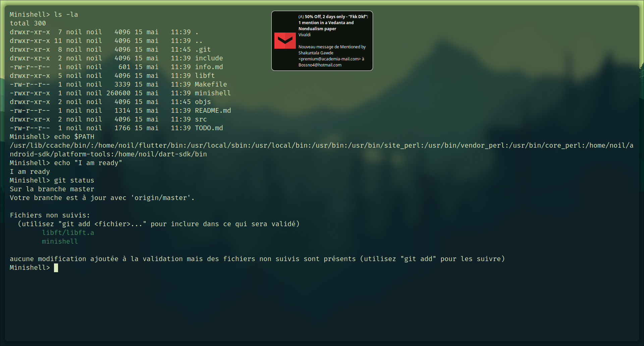
Task: Click the 'echo $PATH' command line
Action: [52, 137]
